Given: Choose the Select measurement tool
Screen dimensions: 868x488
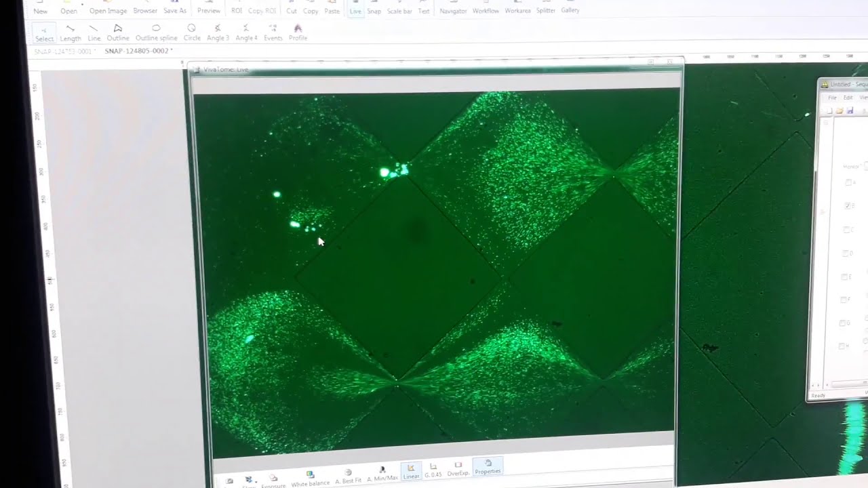Looking at the screenshot, I should [x=44, y=33].
